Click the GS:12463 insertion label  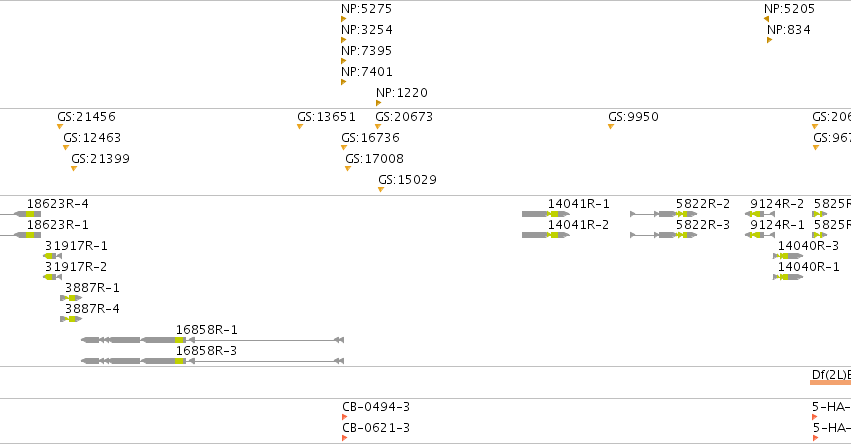click(92, 138)
